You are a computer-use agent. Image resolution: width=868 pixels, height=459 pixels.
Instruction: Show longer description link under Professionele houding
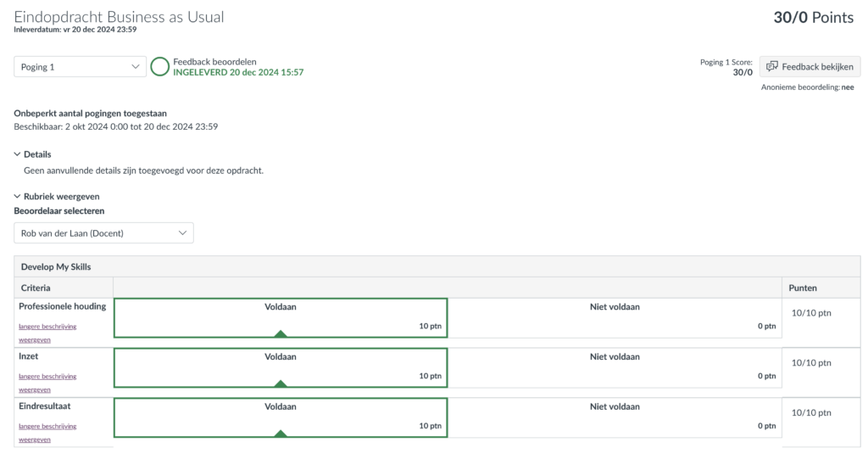click(47, 333)
